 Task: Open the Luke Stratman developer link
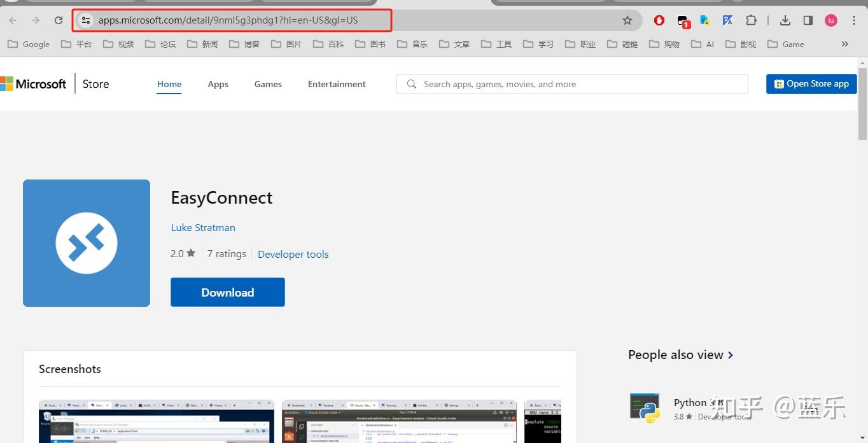[x=203, y=227]
